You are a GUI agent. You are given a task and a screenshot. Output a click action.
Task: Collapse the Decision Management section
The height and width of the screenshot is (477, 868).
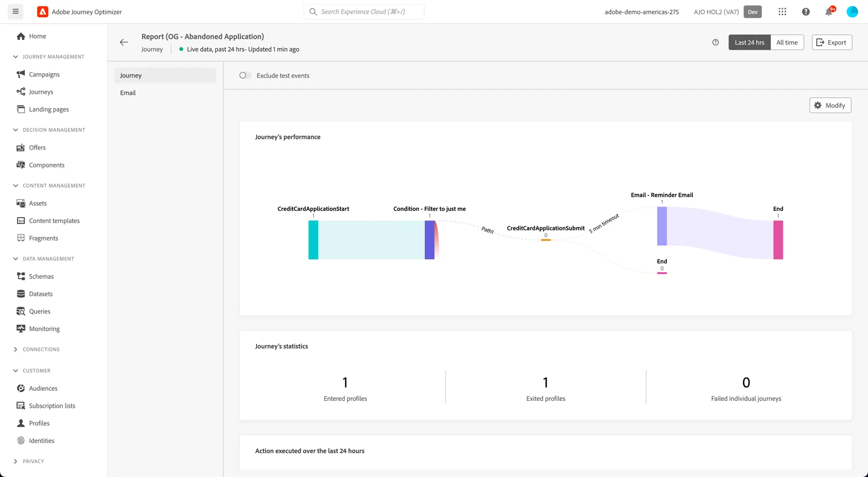pos(15,130)
